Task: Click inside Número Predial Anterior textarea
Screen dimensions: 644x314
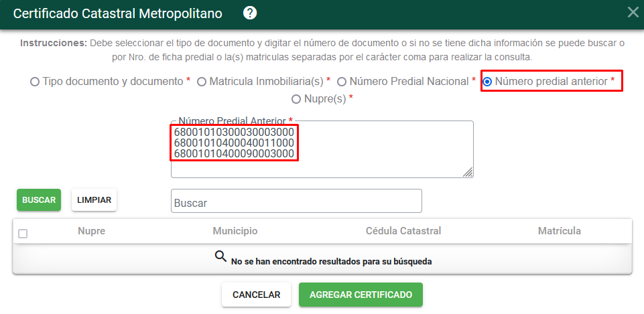Action: point(322,149)
